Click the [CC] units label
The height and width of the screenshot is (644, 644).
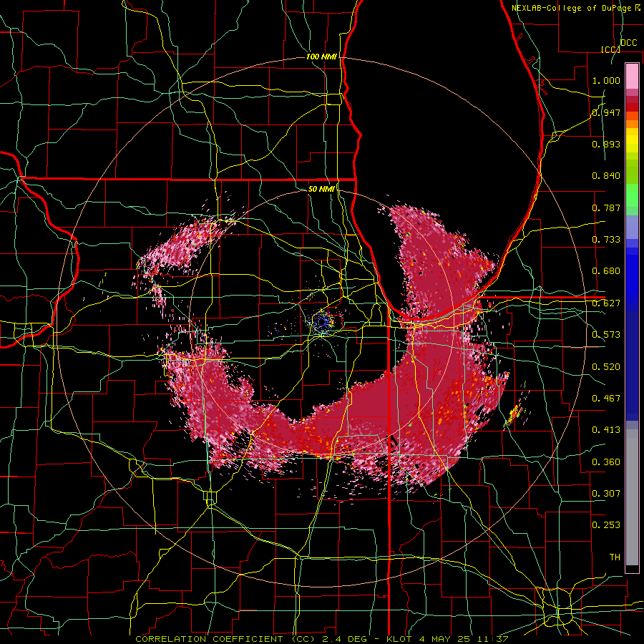pyautogui.click(x=610, y=49)
